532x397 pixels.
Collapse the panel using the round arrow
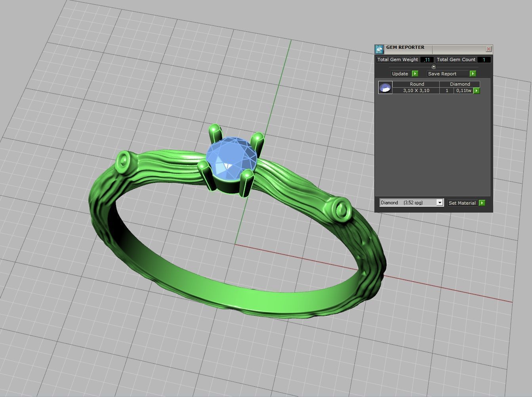click(433, 67)
